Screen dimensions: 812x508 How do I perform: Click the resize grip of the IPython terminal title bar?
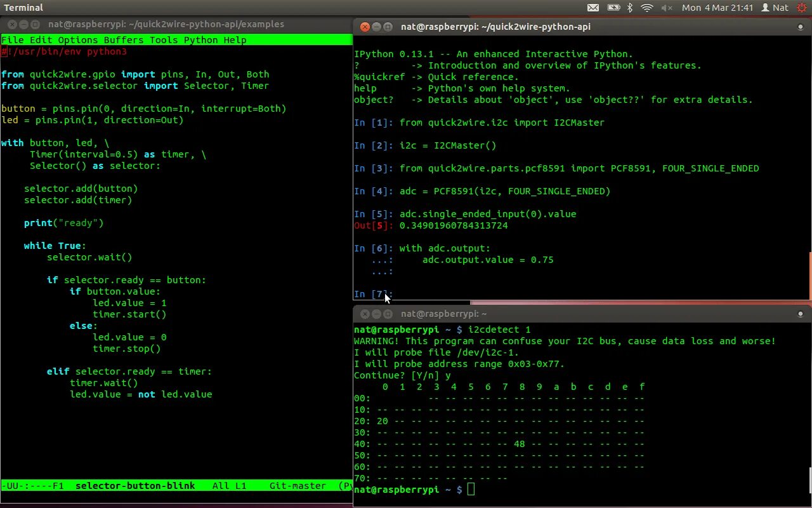tap(801, 27)
